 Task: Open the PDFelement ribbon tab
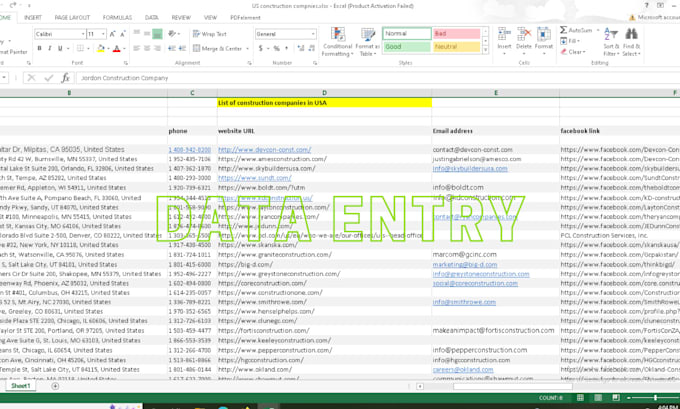(245, 17)
